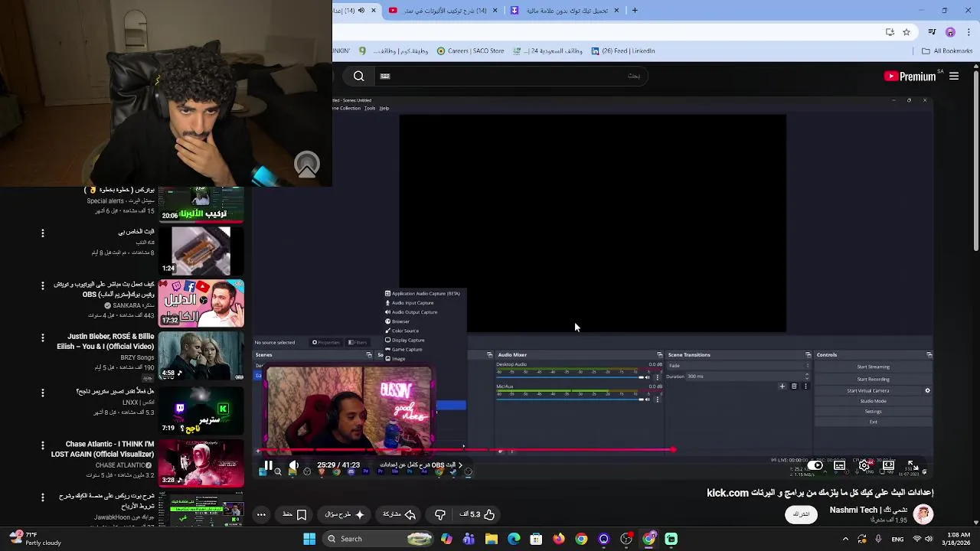Image resolution: width=980 pixels, height=551 pixels.
Task: Mute Mic/Aux in OBS mixer
Action: 647,399
